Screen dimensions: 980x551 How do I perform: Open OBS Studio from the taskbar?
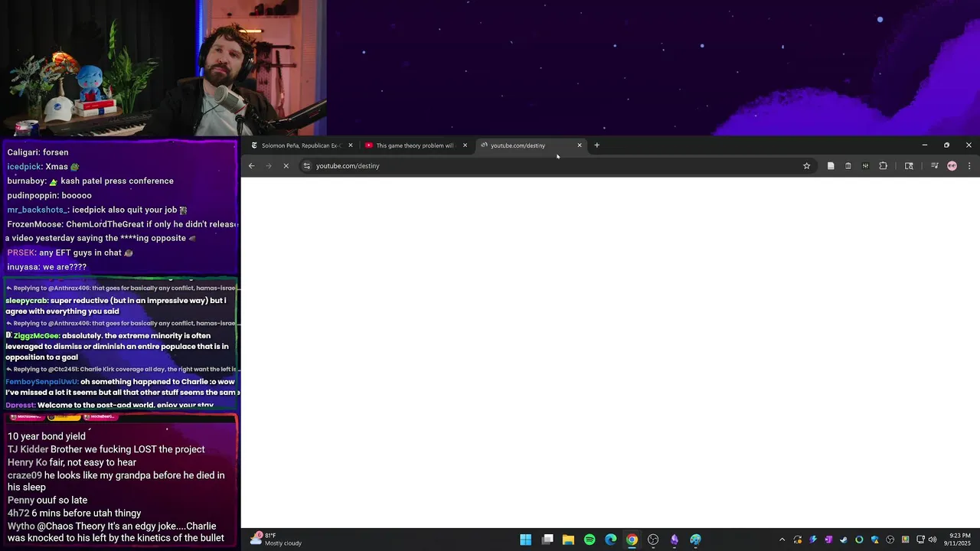pos(653,540)
